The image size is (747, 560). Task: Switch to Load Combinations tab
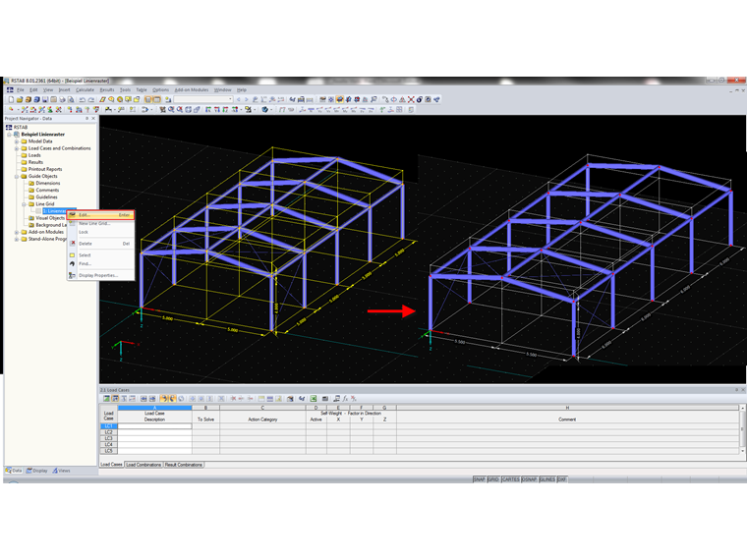click(x=144, y=465)
